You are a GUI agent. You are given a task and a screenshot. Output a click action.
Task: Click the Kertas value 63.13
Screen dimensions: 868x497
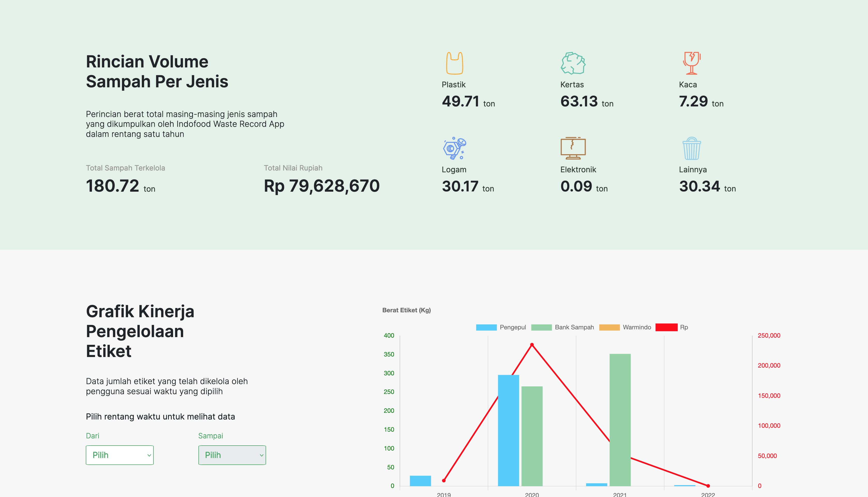(x=579, y=101)
